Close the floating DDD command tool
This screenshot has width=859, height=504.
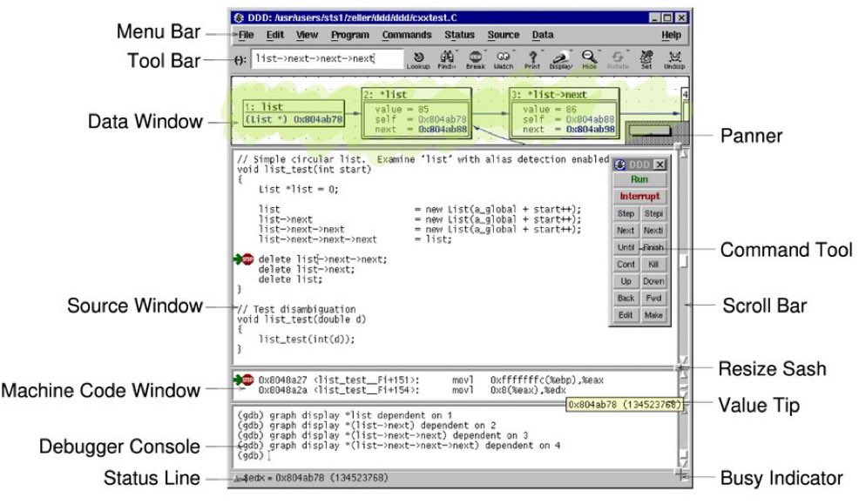coord(660,165)
